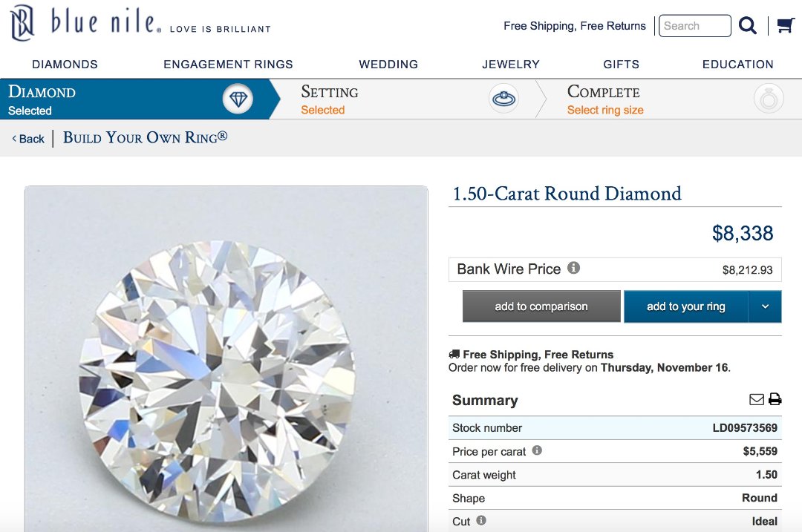Open the Engagement Rings menu
This screenshot has height=532, width=802.
tap(228, 65)
